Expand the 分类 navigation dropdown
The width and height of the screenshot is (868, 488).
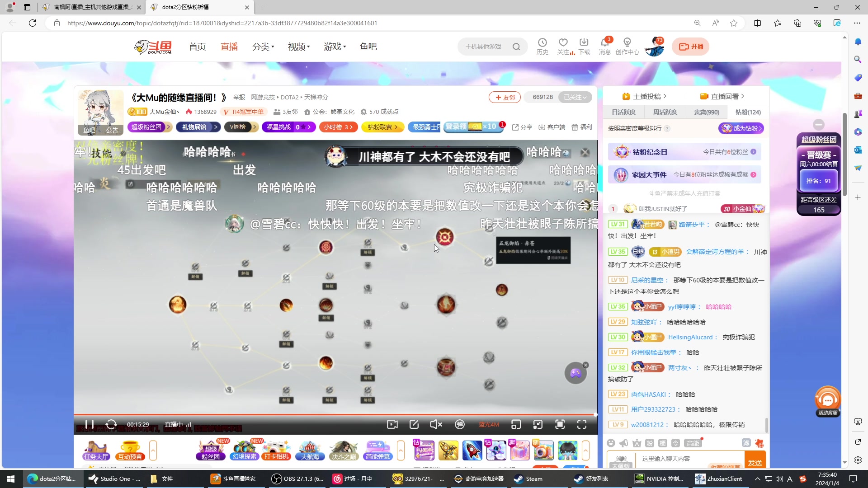point(263,47)
